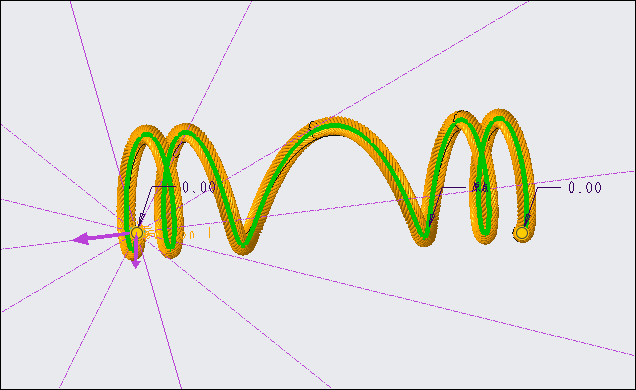Select the left-pointing magenta direction arrow

tap(100, 238)
